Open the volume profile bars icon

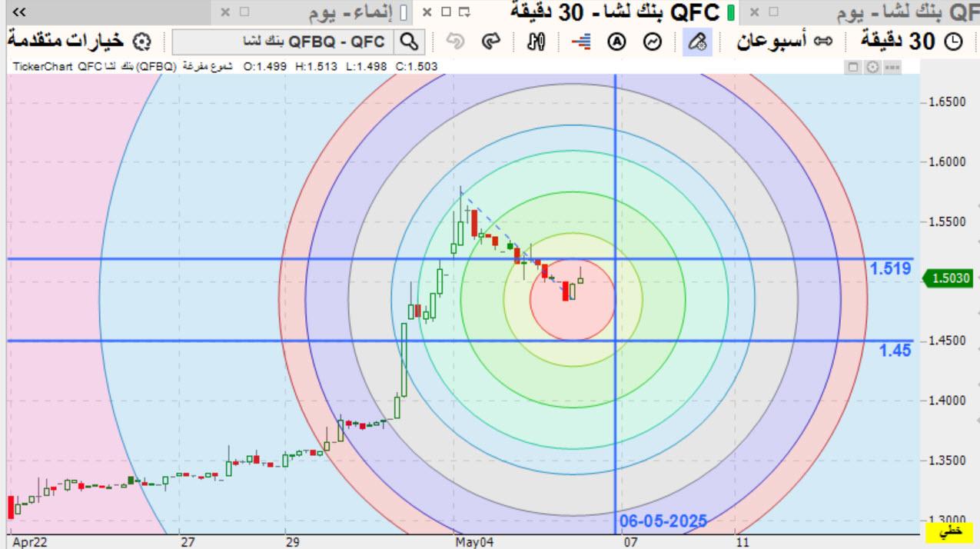(x=581, y=42)
